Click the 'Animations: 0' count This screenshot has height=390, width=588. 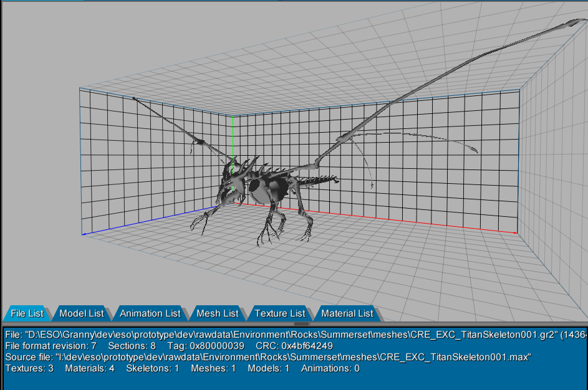(330, 368)
